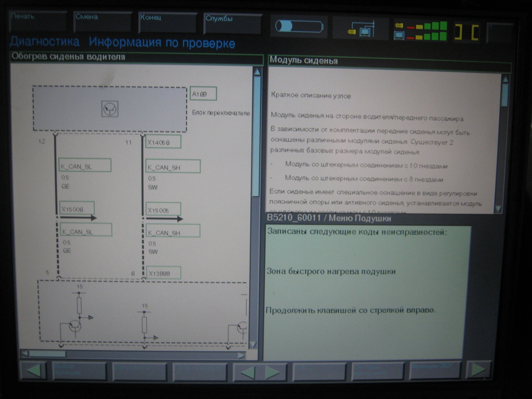Click the forward arrow button at bottom right
This screenshot has height=399, width=532.
[x=479, y=370]
